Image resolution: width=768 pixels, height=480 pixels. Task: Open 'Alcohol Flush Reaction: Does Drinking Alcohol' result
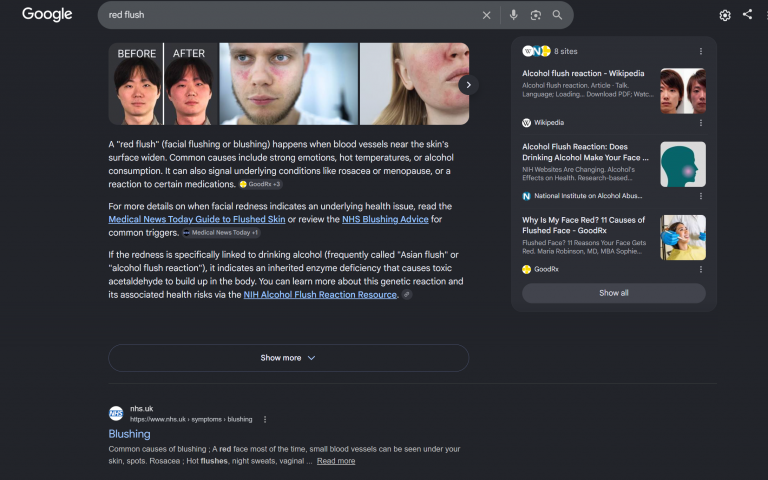585,152
